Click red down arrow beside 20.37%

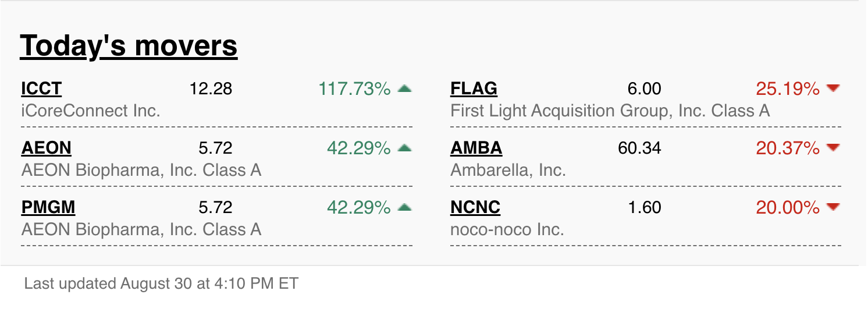click(x=833, y=148)
